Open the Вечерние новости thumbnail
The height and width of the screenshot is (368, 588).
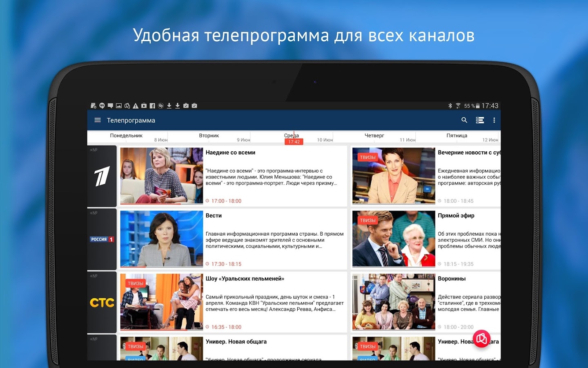394,176
